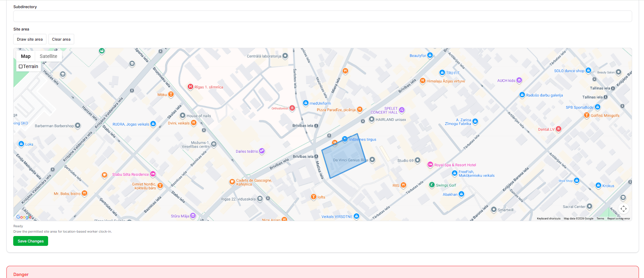Click the House of nails marker

[183, 115]
